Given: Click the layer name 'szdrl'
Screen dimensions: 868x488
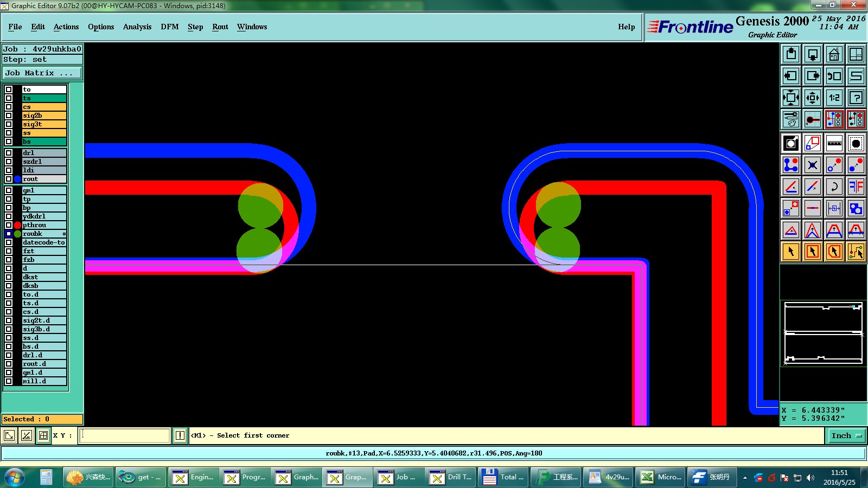Looking at the screenshot, I should pyautogui.click(x=44, y=162).
